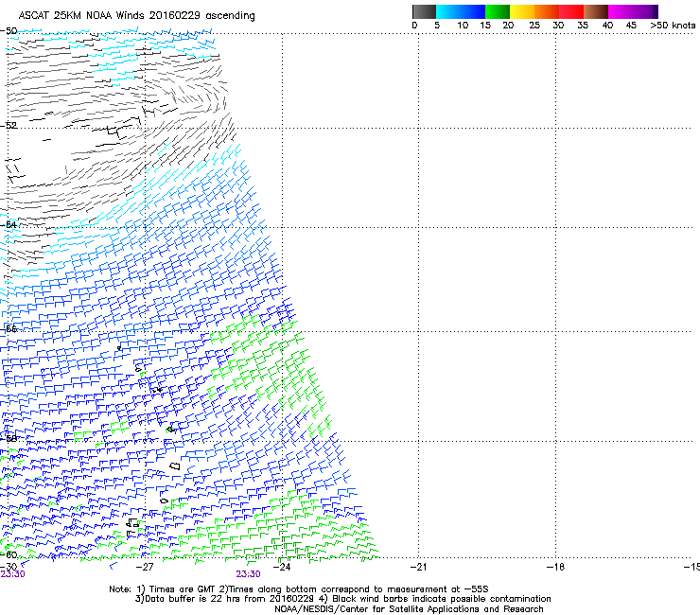Click the -56 latitude label
The width and height of the screenshot is (700, 615).
9,328
